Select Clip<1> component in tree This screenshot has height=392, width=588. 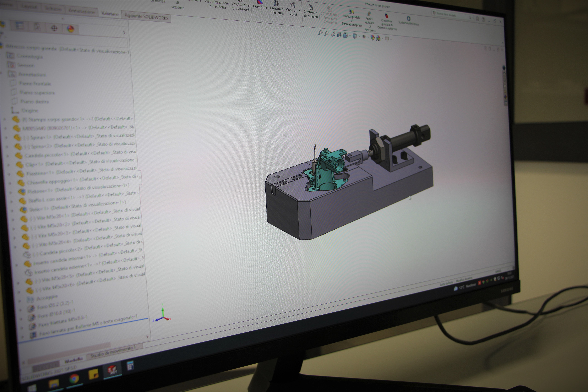coord(76,163)
